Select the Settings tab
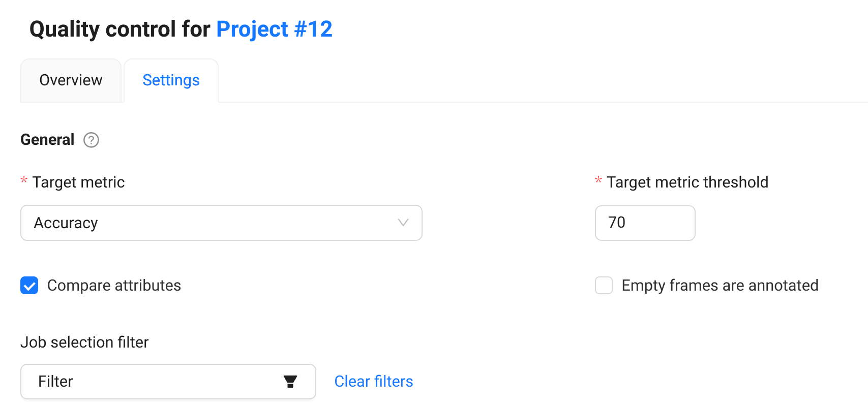868x407 pixels. point(171,80)
